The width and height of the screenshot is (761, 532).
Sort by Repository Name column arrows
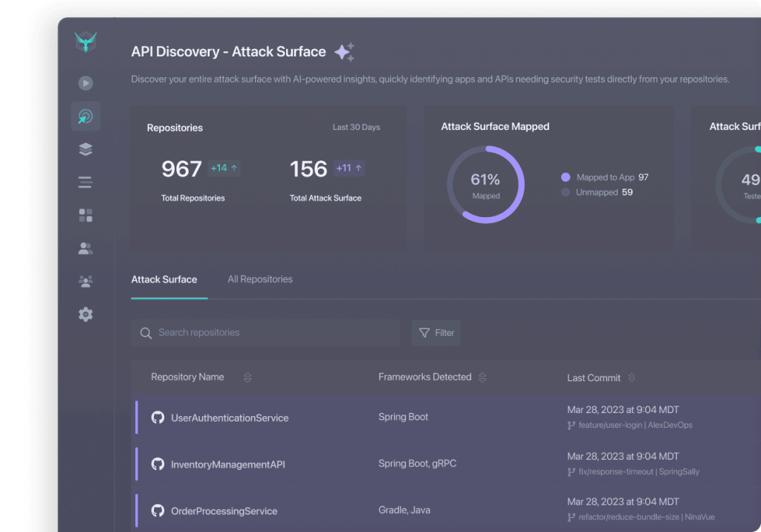(x=247, y=377)
